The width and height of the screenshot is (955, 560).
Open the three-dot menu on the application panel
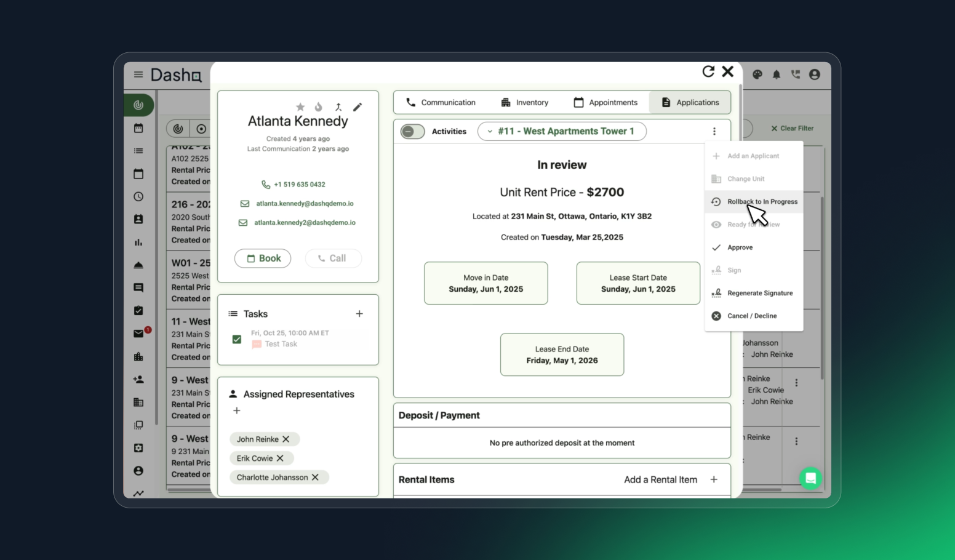(714, 131)
